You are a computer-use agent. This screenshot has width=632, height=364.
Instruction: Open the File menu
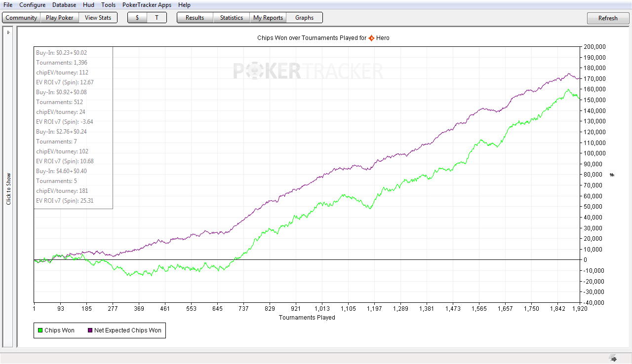point(8,5)
